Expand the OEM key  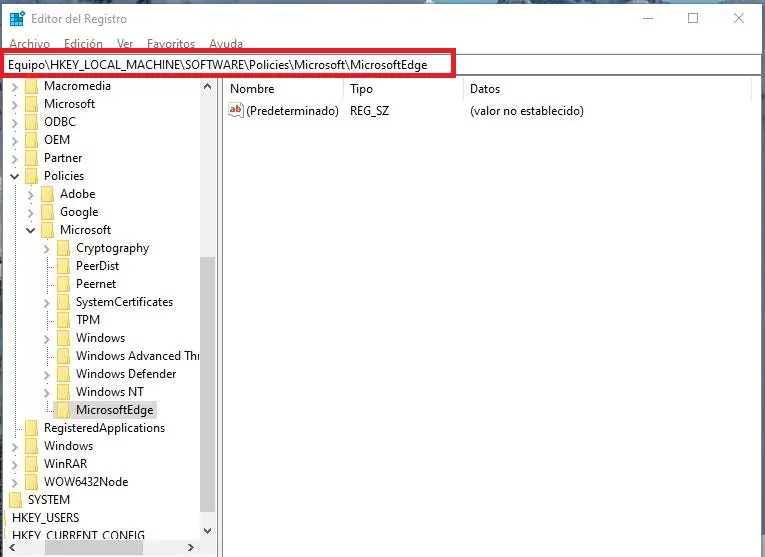pos(15,141)
